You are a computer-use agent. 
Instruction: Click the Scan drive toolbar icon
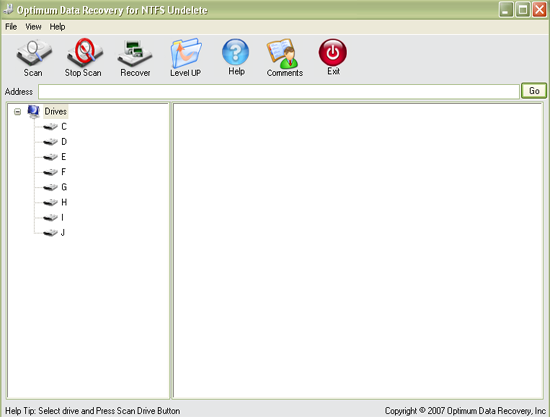[x=34, y=53]
